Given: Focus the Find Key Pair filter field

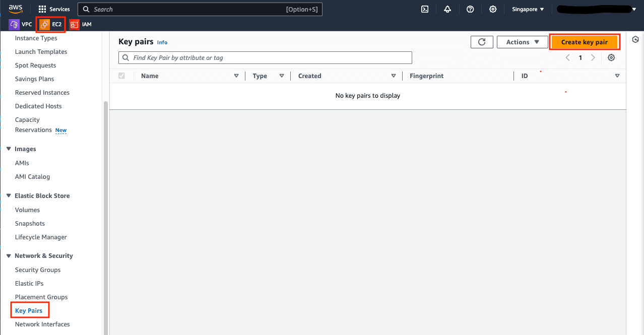Looking at the screenshot, I should pyautogui.click(x=265, y=58).
